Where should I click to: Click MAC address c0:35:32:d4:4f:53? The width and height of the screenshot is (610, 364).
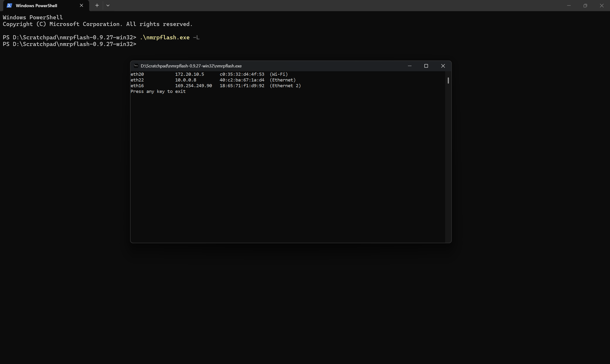(x=242, y=74)
